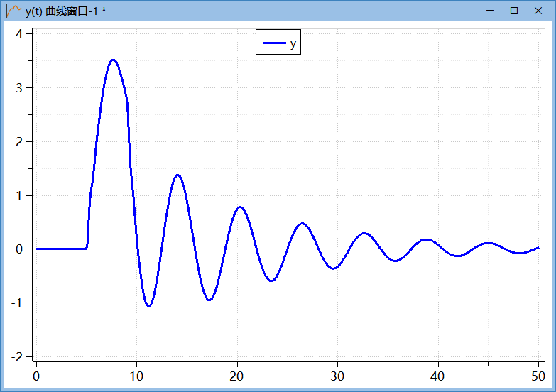556x392 pixels.
Task: Click the blue line sample in the legend
Action: (274, 43)
